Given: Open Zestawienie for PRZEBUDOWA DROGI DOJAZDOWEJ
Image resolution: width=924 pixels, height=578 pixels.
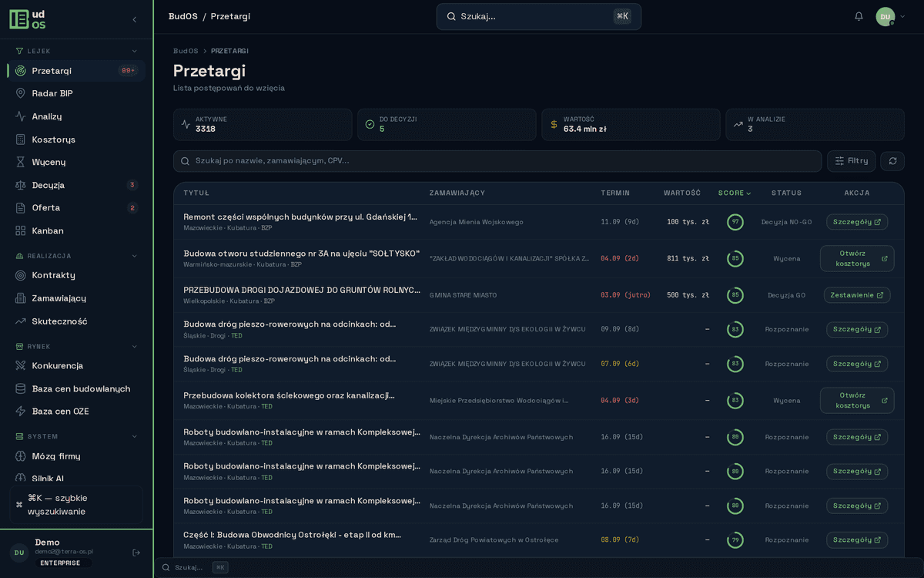Looking at the screenshot, I should click(x=857, y=295).
